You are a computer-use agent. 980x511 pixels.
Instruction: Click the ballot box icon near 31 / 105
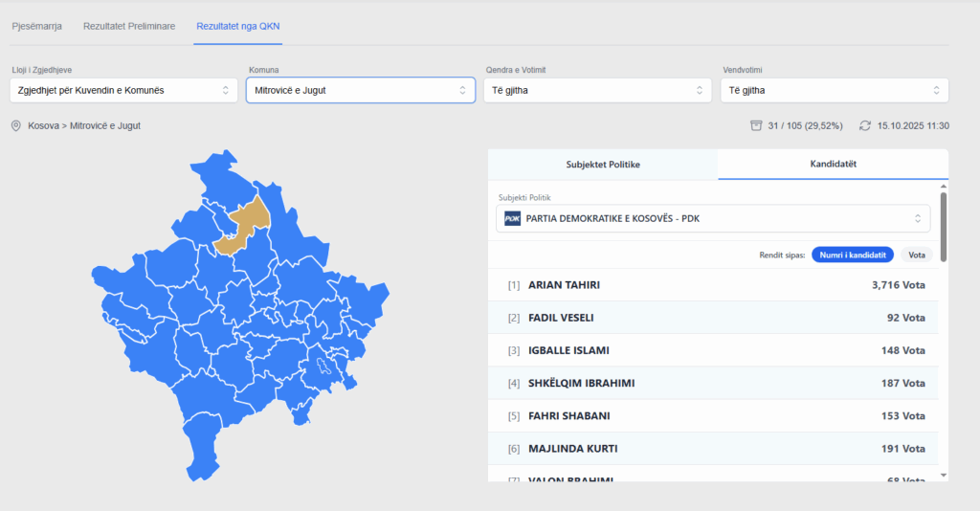(756, 125)
